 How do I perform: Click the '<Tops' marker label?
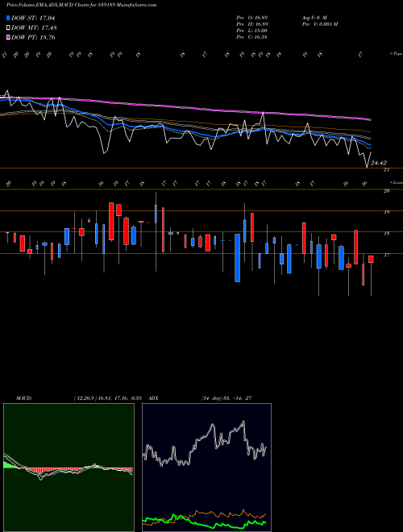pos(396,54)
